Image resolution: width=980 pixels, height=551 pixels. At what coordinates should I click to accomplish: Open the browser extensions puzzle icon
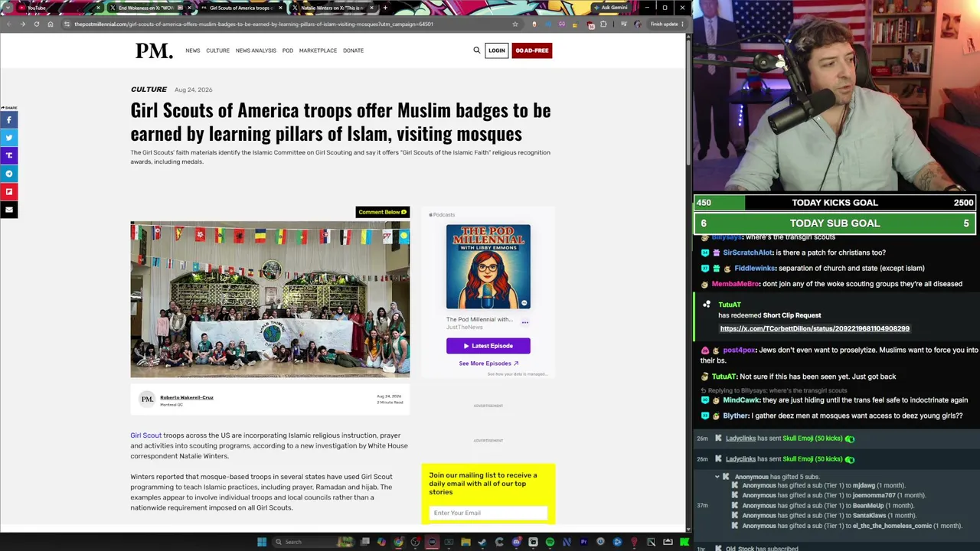(603, 24)
